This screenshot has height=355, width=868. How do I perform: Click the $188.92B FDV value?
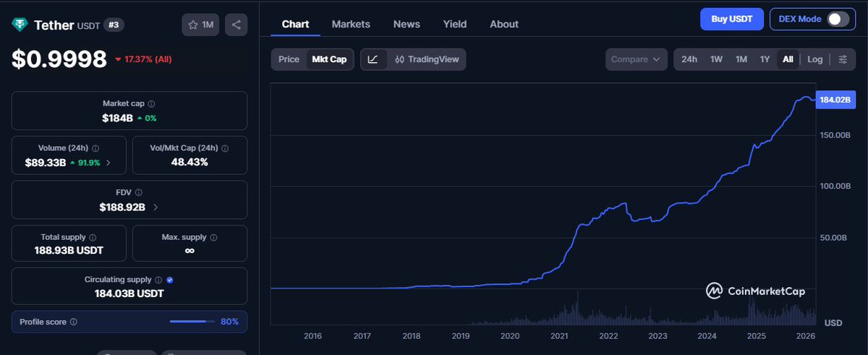[122, 208]
